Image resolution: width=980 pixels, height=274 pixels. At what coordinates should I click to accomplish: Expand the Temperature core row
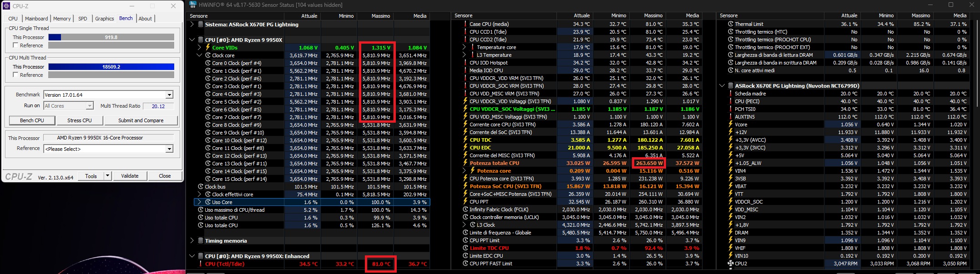point(464,47)
